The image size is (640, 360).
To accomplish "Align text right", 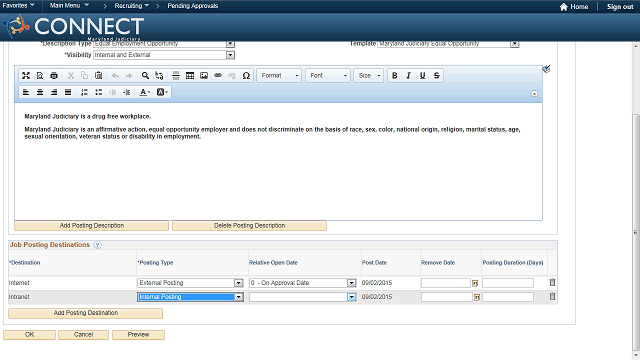I will 54,92.
